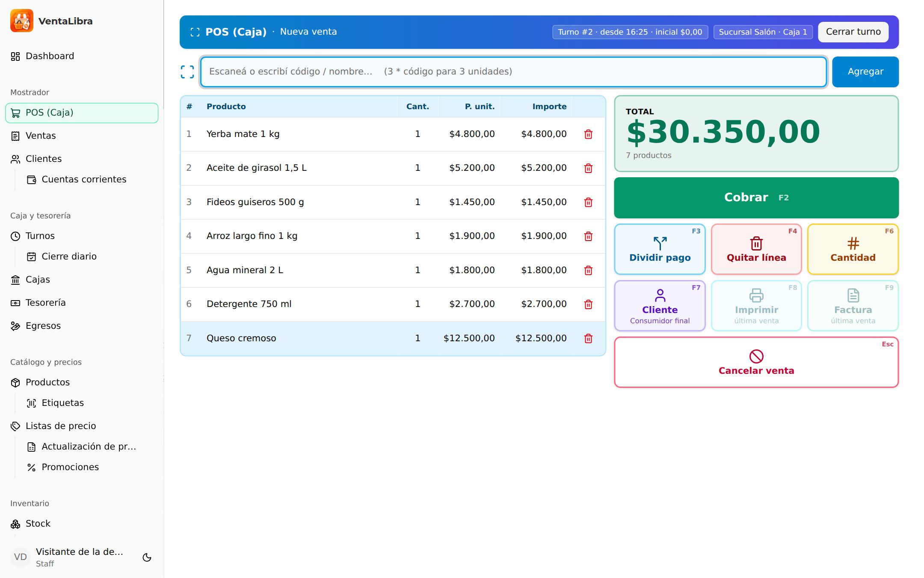Cancel the sale with Cancelar venta
This screenshot has height=578, width=924.
pyautogui.click(x=756, y=362)
